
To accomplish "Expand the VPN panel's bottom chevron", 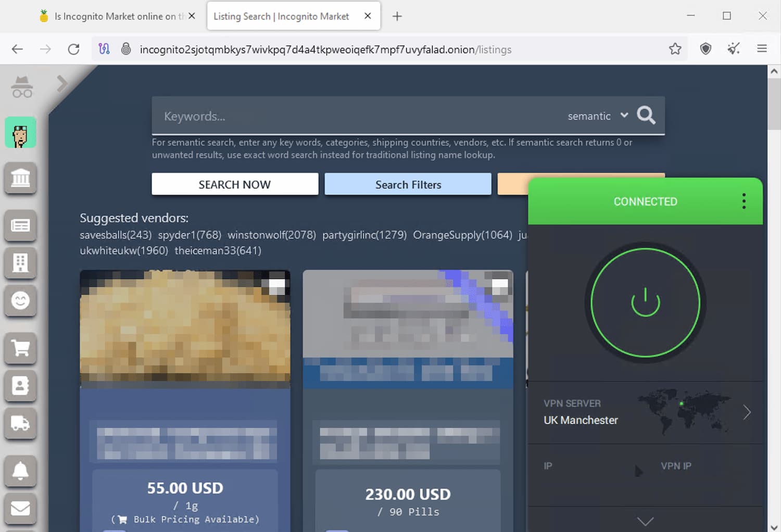I will [x=645, y=521].
